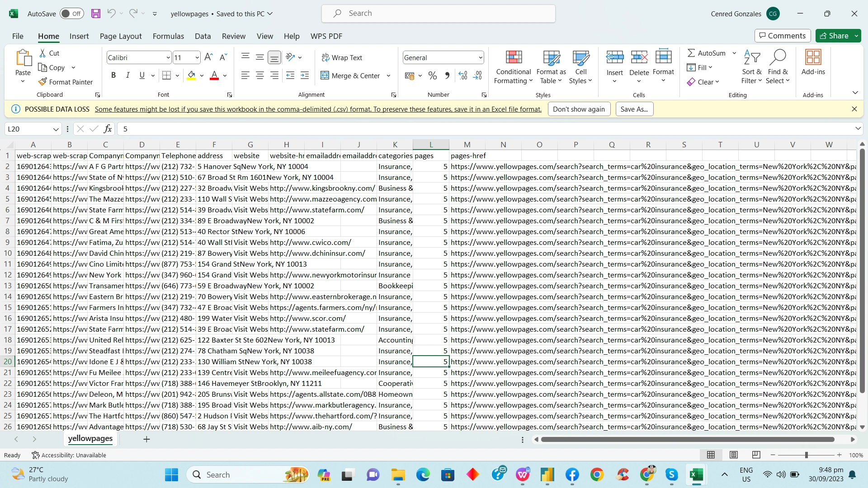The height and width of the screenshot is (488, 868).
Task: Apply bold formatting from the ribbon
Action: pyautogui.click(x=113, y=75)
